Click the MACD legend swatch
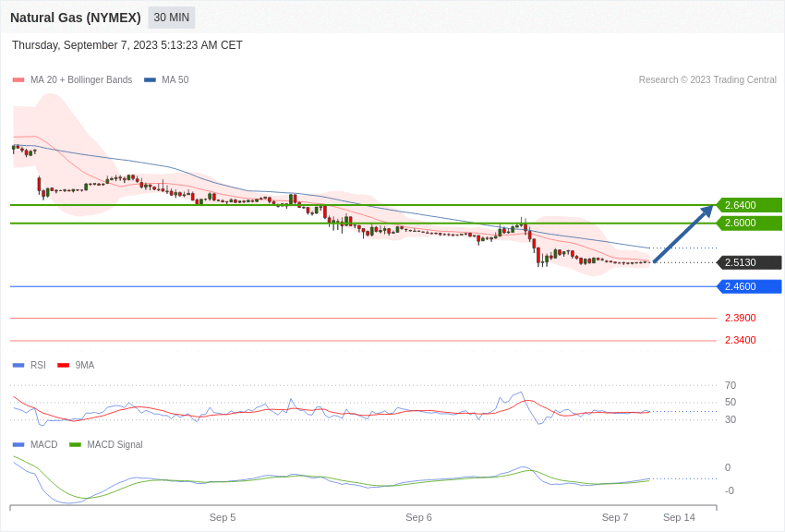This screenshot has width=785, height=532. (x=18, y=444)
